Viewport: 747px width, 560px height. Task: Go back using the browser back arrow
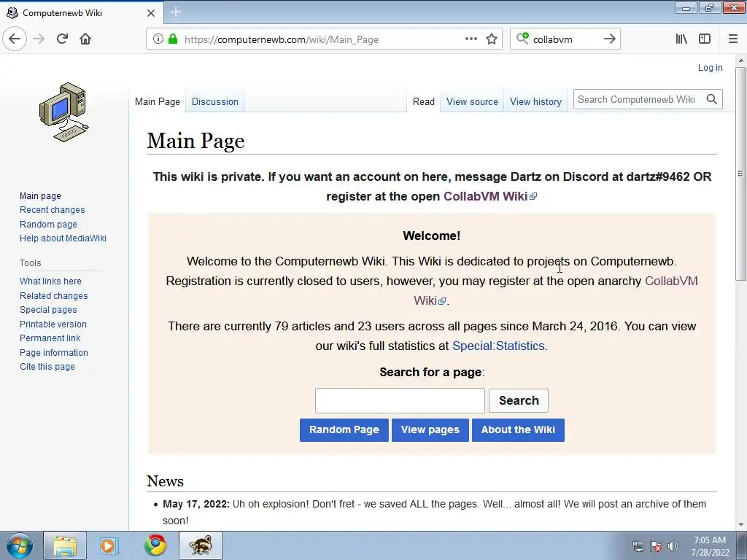click(x=15, y=39)
